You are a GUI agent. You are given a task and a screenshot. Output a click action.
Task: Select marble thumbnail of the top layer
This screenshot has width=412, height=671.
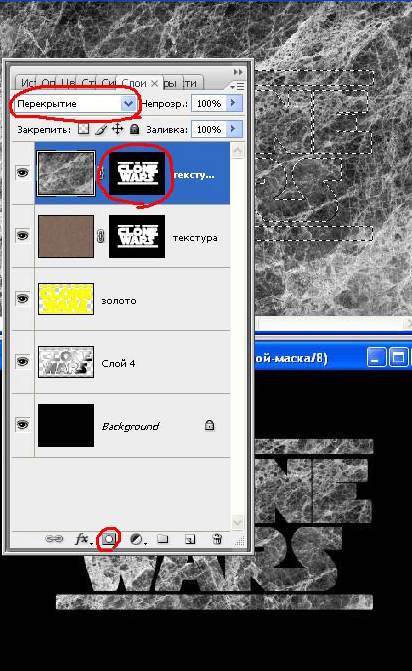66,173
